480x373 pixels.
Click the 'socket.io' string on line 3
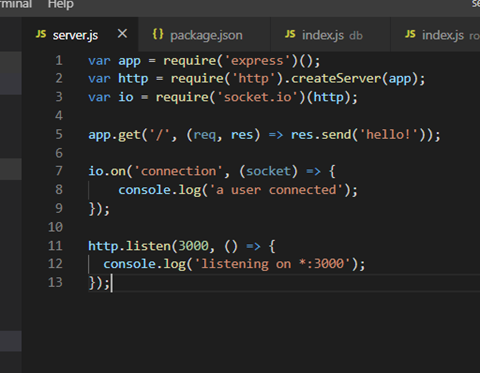(x=258, y=97)
